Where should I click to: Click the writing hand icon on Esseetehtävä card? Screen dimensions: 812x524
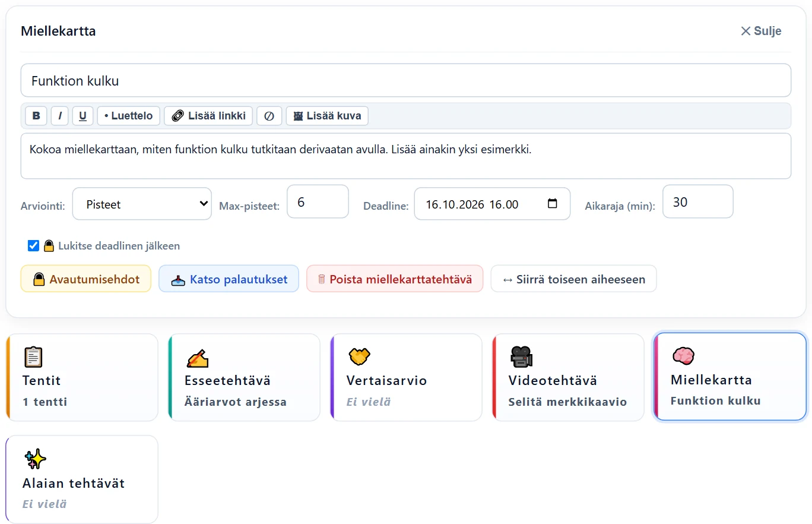pyautogui.click(x=197, y=358)
